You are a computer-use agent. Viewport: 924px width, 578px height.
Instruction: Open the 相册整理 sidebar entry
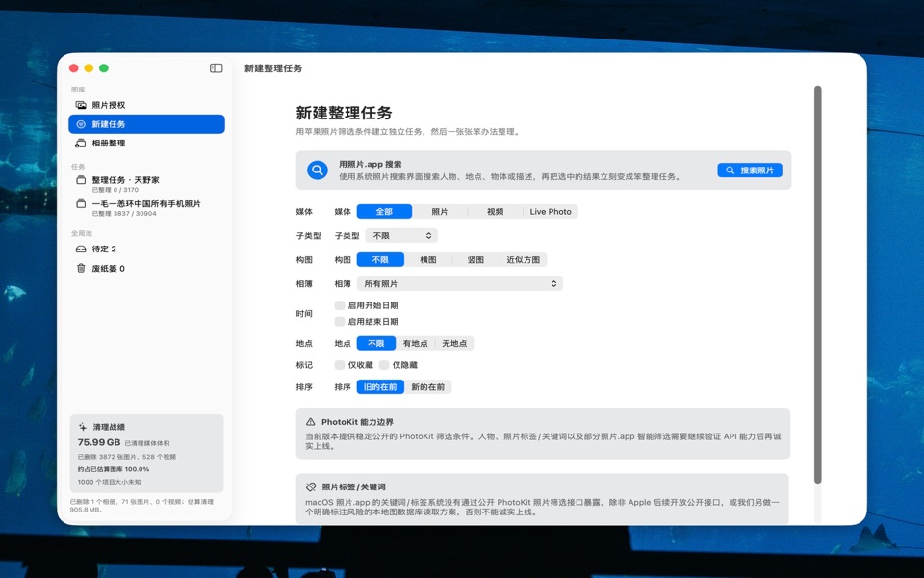point(146,143)
